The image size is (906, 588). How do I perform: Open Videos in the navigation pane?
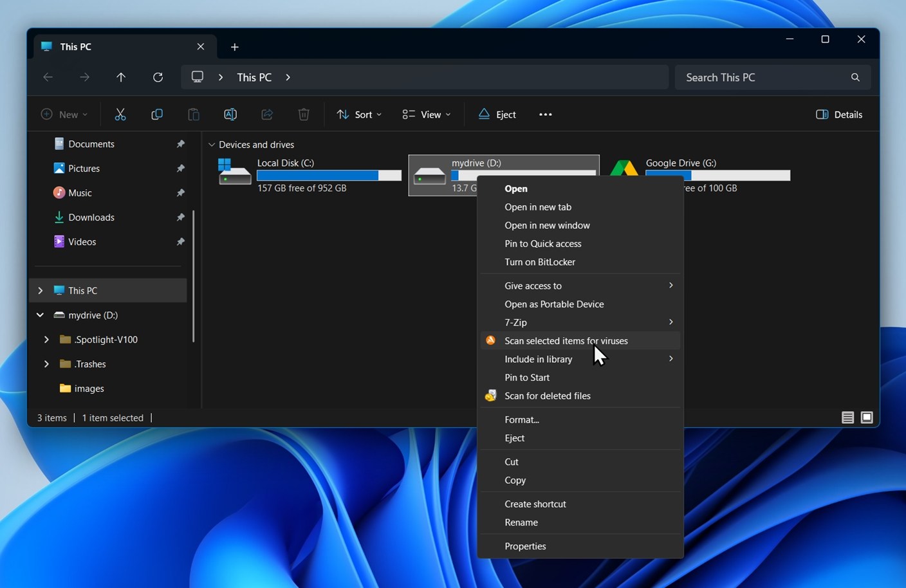tap(82, 242)
